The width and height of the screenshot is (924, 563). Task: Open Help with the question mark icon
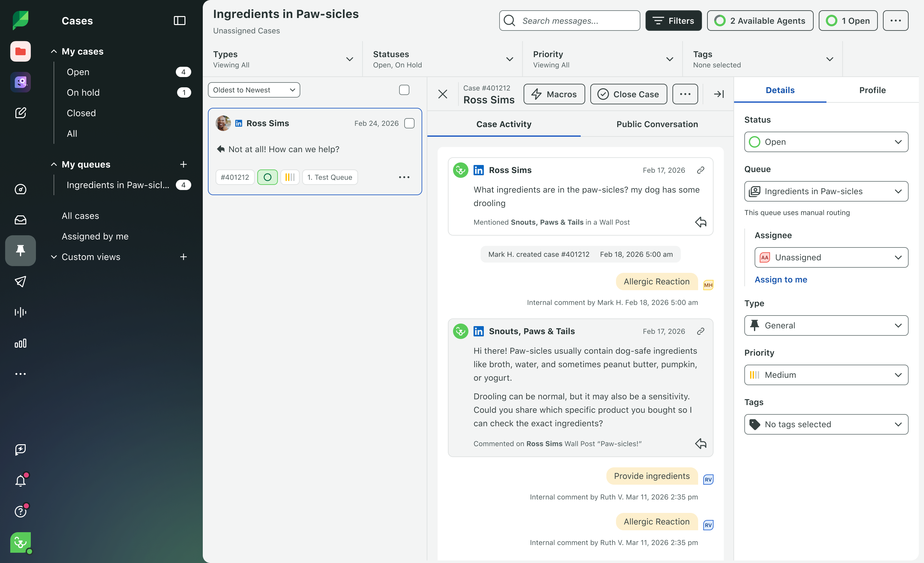21,511
